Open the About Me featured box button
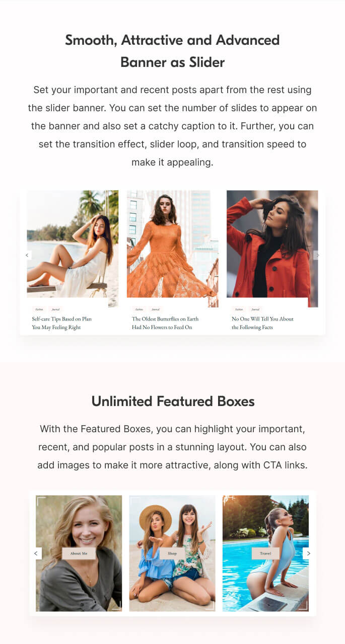Viewport: 345px width, 644px height. (x=79, y=553)
